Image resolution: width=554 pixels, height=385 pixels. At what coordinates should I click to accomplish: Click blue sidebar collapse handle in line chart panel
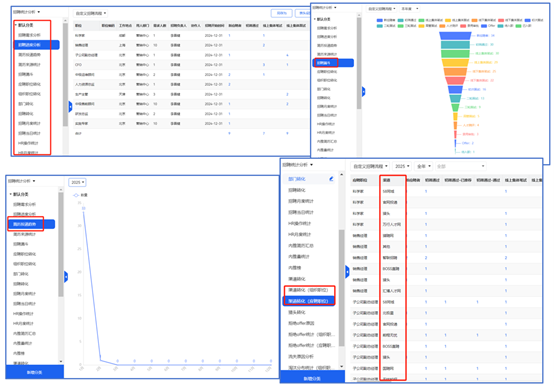[x=66, y=277]
